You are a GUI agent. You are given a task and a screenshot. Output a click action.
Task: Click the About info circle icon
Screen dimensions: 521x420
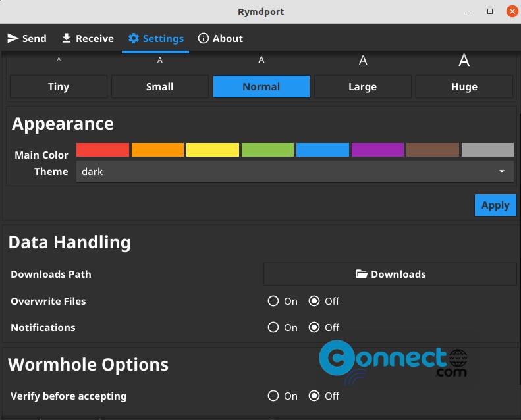[x=203, y=38]
